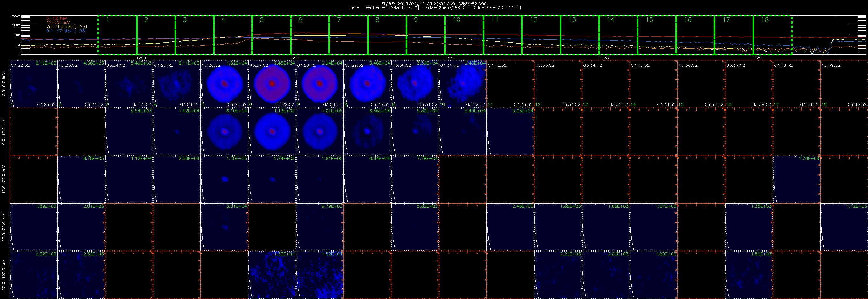Image resolution: width=868 pixels, height=299 pixels.
Task: Click the red '3-12 keV' legend entry
Action: pyautogui.click(x=57, y=18)
